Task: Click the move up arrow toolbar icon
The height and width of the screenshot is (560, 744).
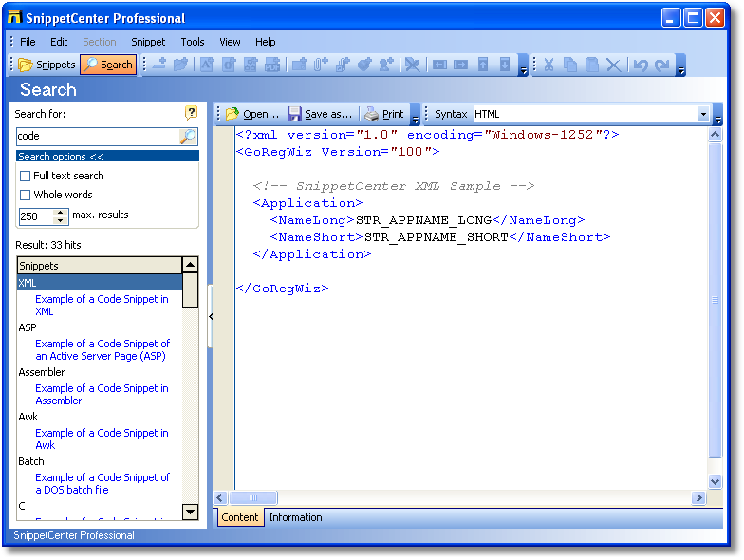Action: (x=482, y=65)
